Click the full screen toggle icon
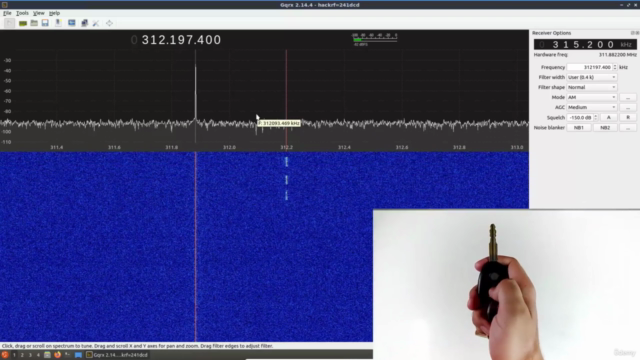 tap(109, 23)
